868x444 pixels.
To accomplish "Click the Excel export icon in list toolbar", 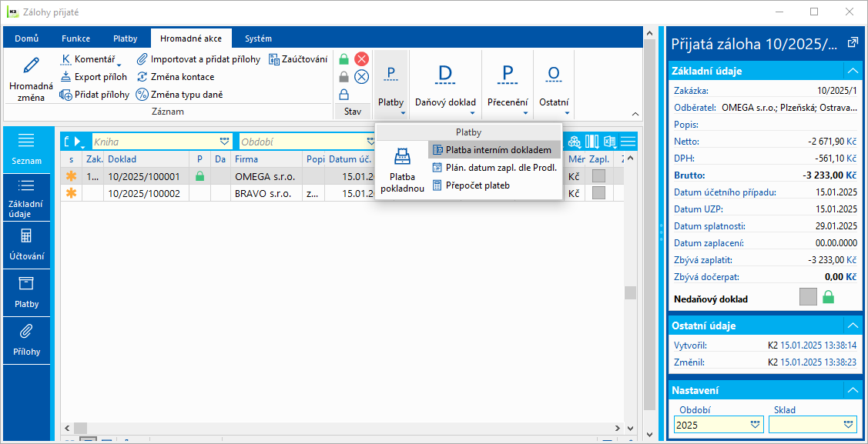I will pyautogui.click(x=610, y=142).
